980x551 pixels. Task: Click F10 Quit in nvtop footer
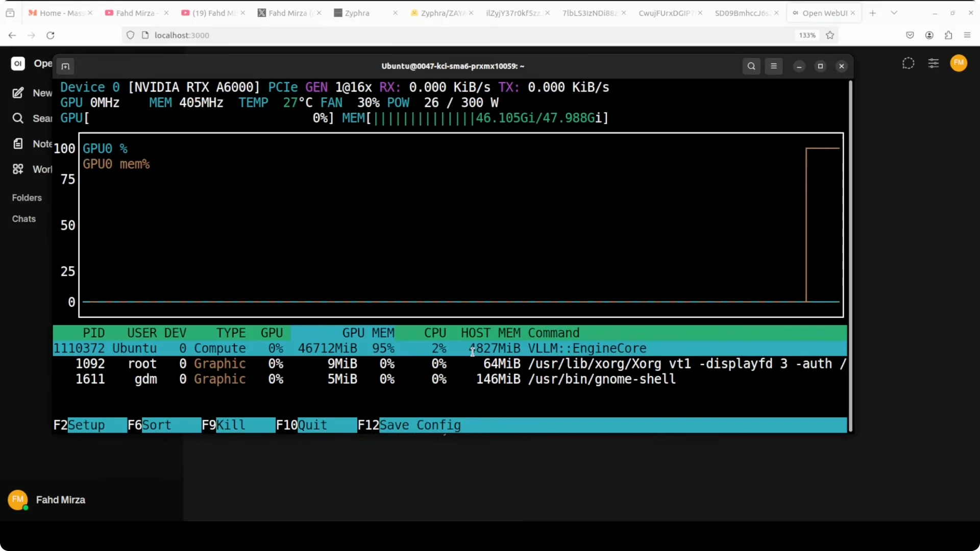(316, 425)
